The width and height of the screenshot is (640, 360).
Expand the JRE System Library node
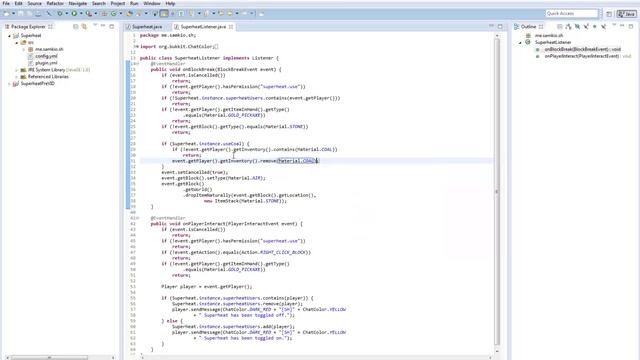[x=17, y=70]
